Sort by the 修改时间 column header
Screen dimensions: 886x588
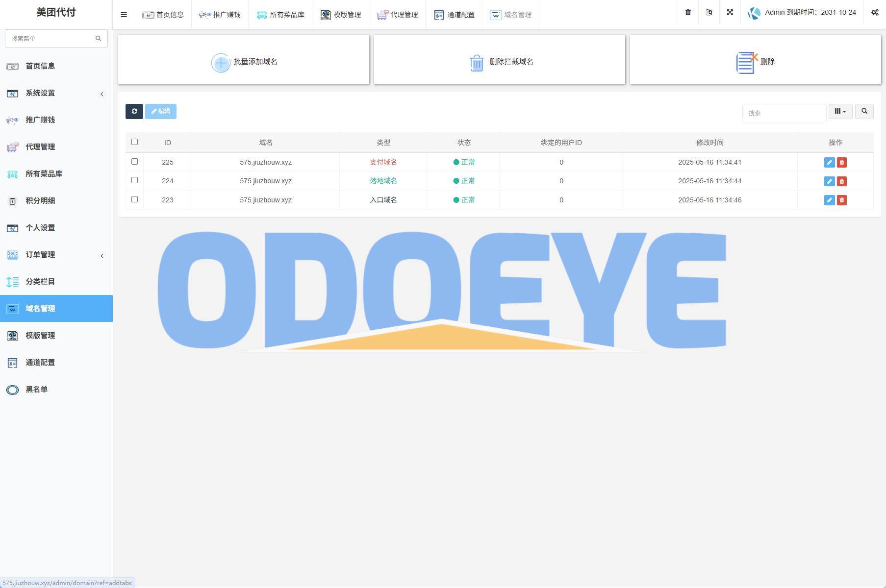point(710,143)
